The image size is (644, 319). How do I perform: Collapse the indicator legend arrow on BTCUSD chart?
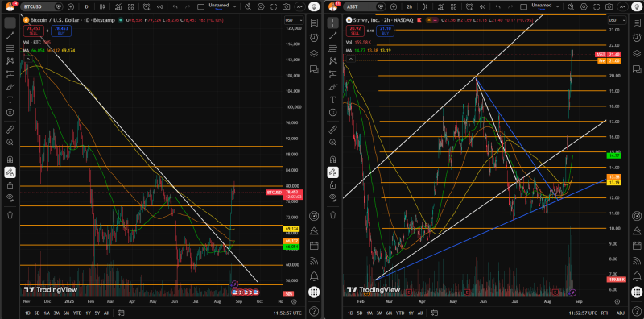click(27, 59)
